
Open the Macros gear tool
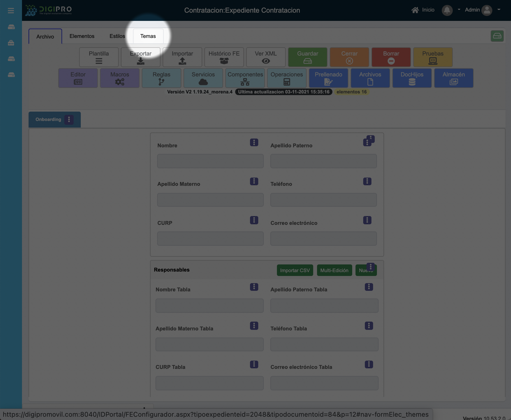tap(120, 78)
